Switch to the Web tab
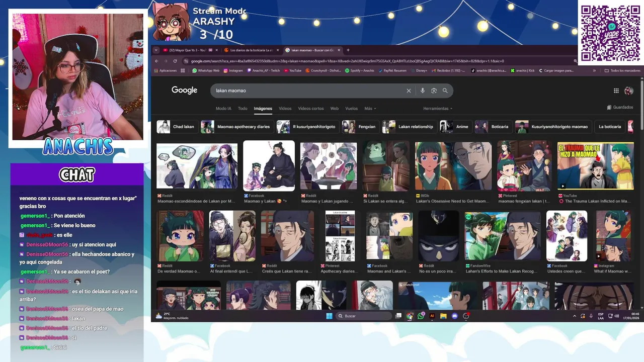The width and height of the screenshot is (644, 362). [334, 109]
